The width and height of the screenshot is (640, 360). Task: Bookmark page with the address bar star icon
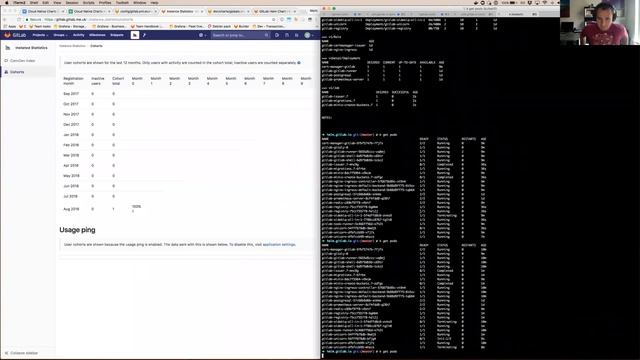[x=273, y=19]
